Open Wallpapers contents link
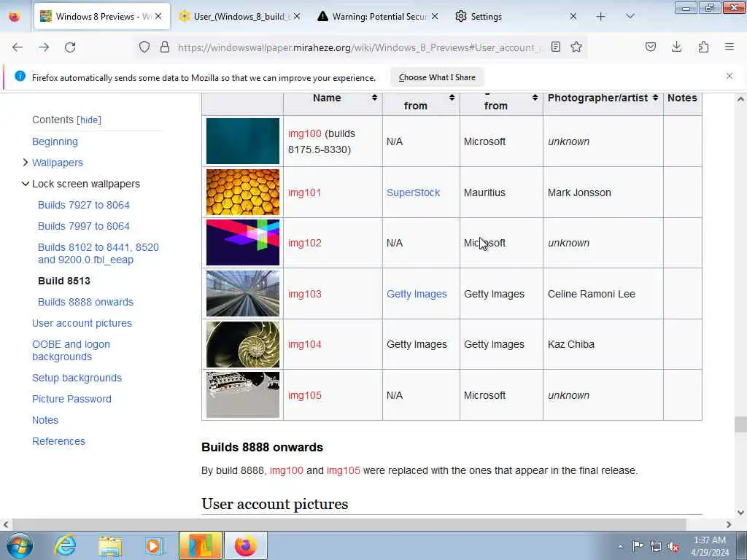The width and height of the screenshot is (747, 560). 57,163
